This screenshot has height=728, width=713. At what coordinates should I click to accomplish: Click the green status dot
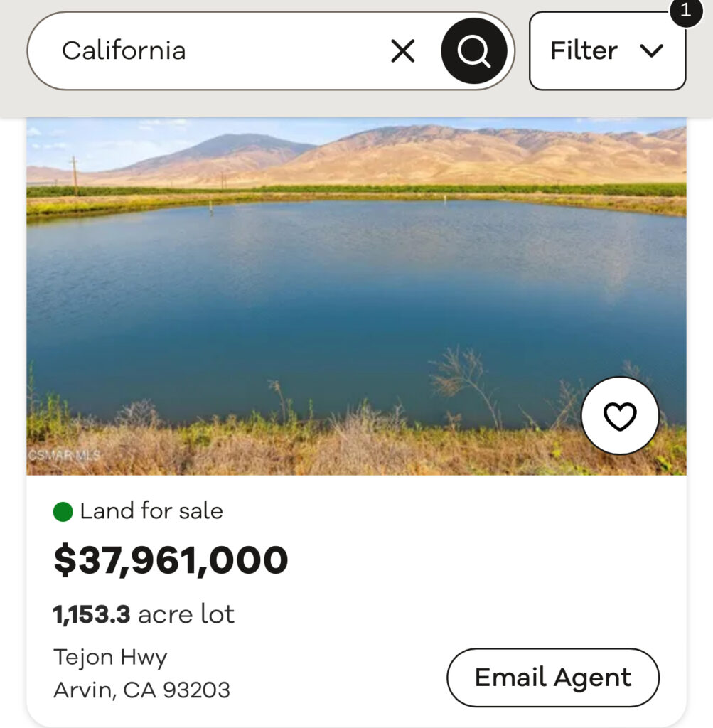click(63, 512)
